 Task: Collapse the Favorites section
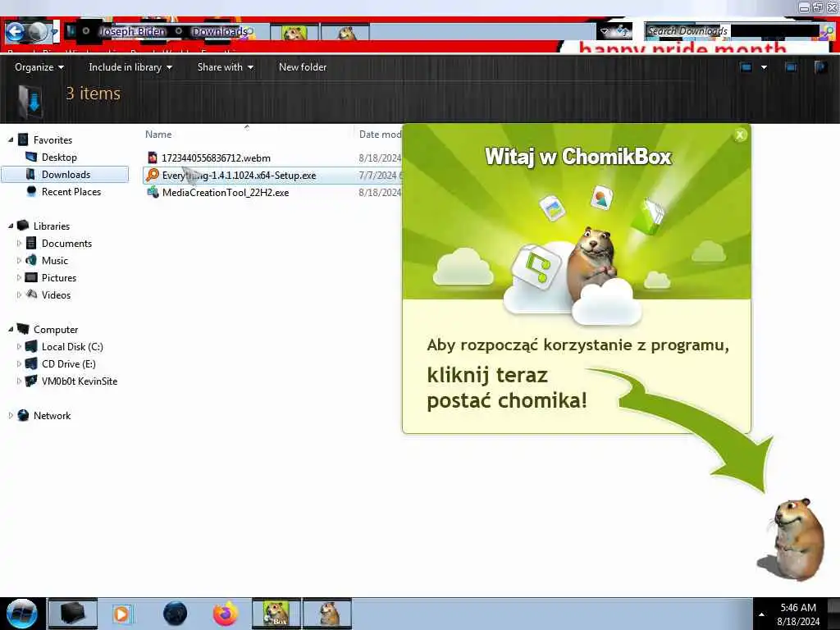(x=11, y=139)
